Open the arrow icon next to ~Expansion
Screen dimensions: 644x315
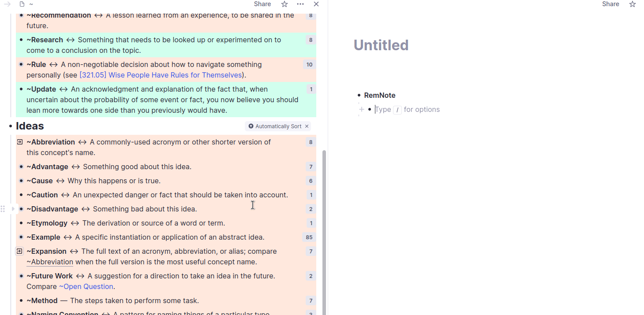19,251
